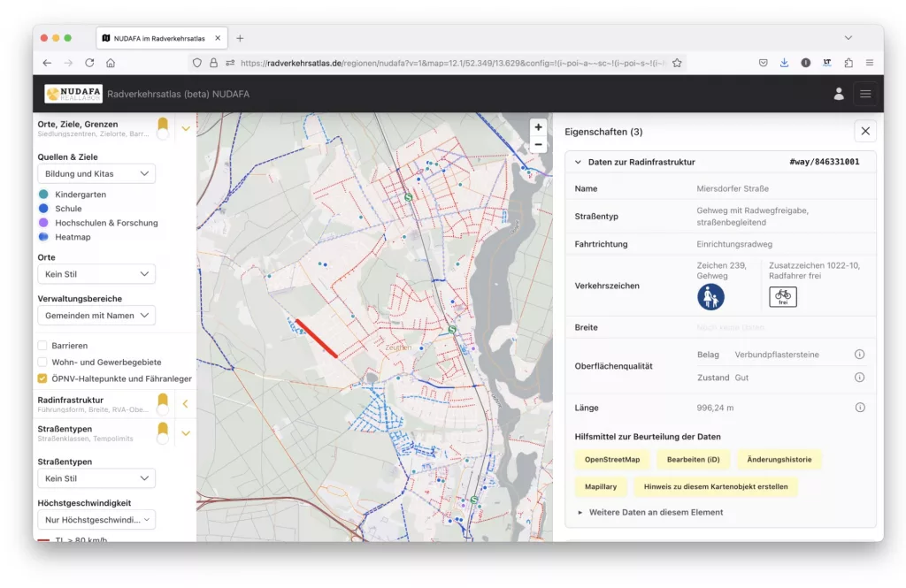
Task: Click the bookmark icon beside Straßentypen
Action: 163,433
